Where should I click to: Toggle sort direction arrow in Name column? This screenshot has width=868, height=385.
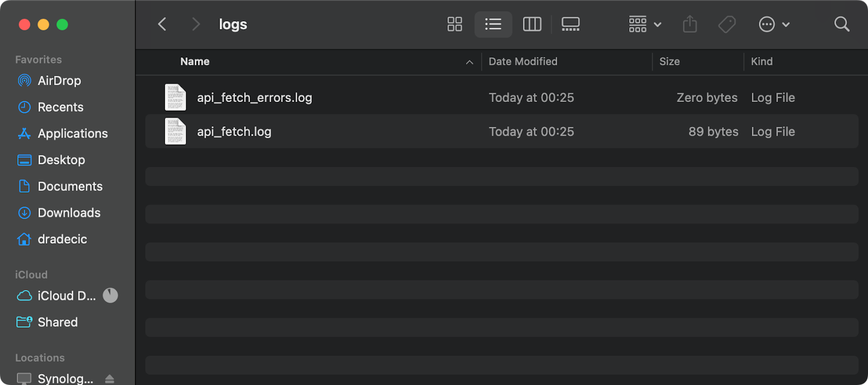click(x=470, y=62)
